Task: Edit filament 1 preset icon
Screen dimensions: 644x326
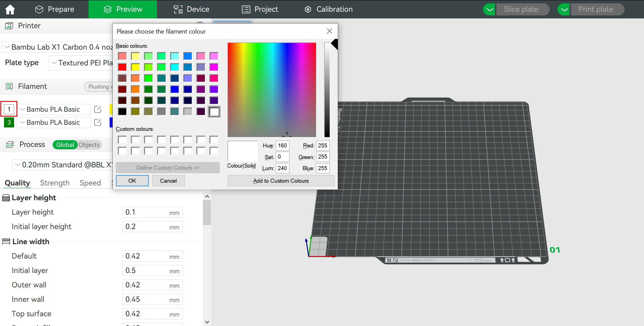Action: [98, 109]
